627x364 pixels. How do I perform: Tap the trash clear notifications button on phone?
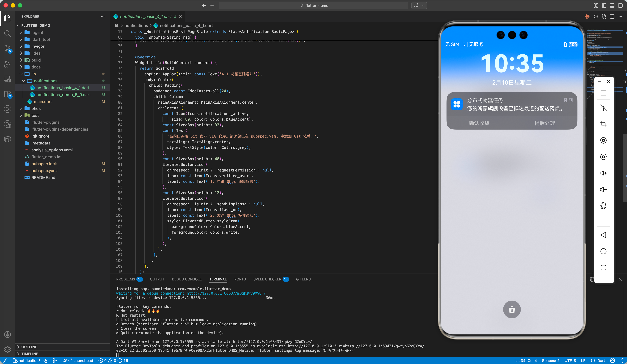coord(512,310)
